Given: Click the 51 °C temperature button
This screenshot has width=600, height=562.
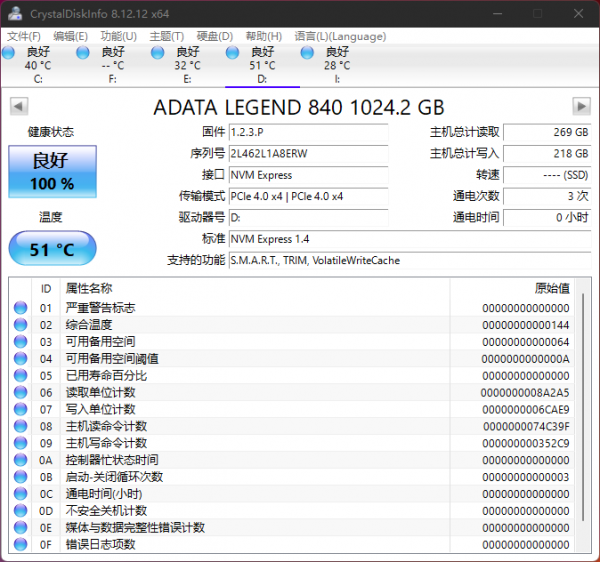Looking at the screenshot, I should point(52,248).
